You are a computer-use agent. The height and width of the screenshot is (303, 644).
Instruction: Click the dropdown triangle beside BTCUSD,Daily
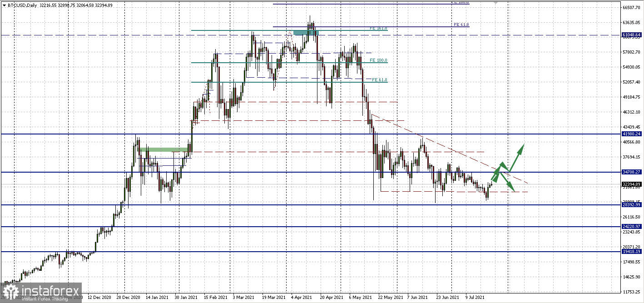click(4, 5)
